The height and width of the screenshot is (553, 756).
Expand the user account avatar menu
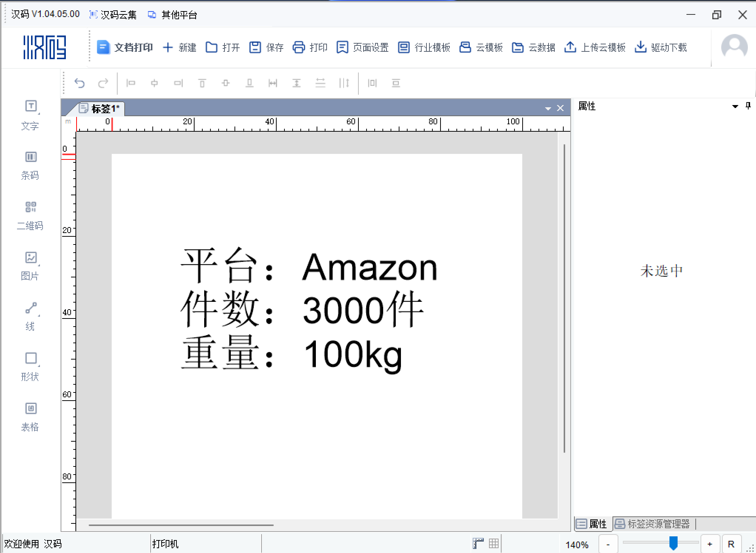coord(735,47)
